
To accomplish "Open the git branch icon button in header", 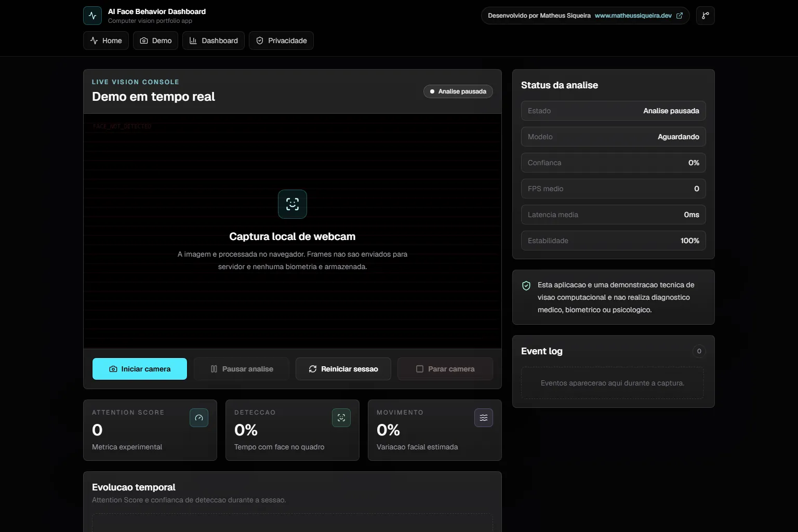I will pyautogui.click(x=706, y=16).
